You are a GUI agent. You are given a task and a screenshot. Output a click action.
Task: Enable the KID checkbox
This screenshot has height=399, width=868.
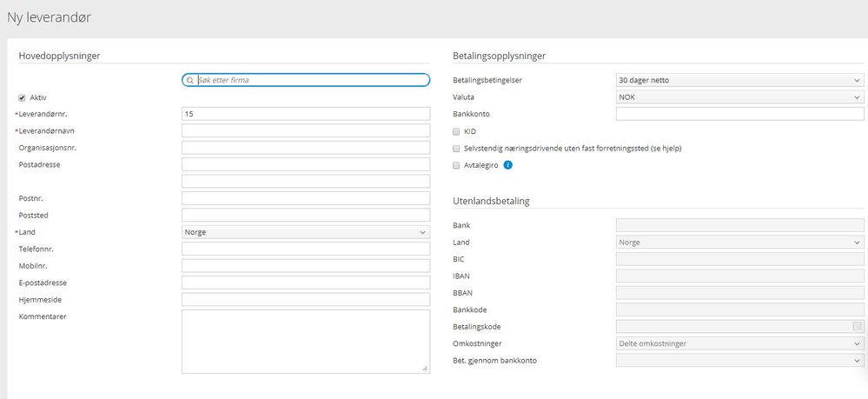457,131
